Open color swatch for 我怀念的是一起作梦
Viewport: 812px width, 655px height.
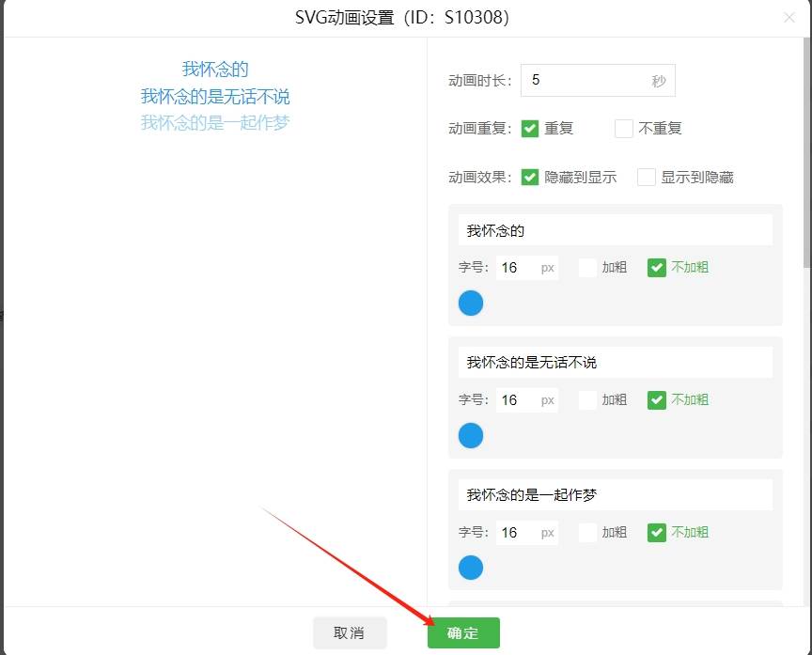click(471, 568)
